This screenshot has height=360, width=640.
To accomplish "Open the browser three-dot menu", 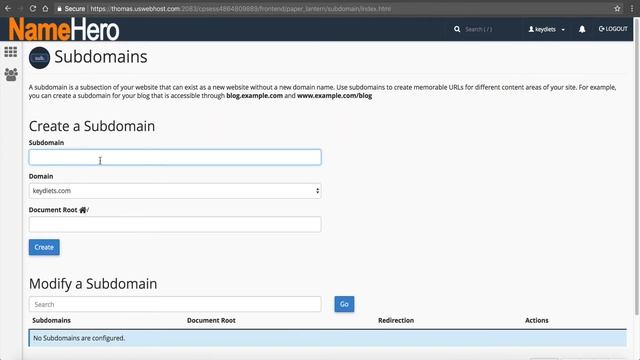I will [x=632, y=8].
